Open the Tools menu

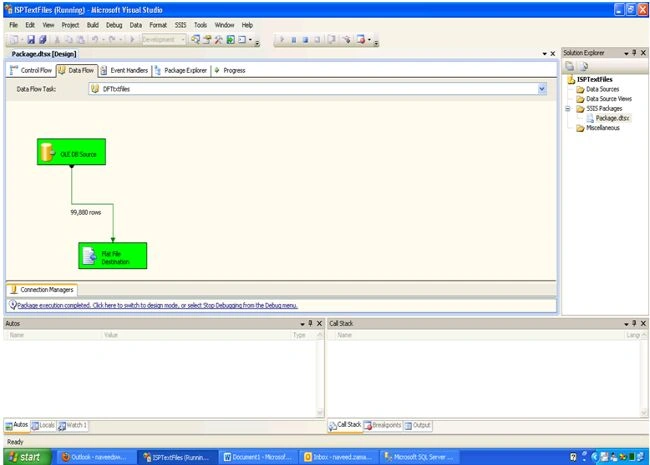pos(200,25)
